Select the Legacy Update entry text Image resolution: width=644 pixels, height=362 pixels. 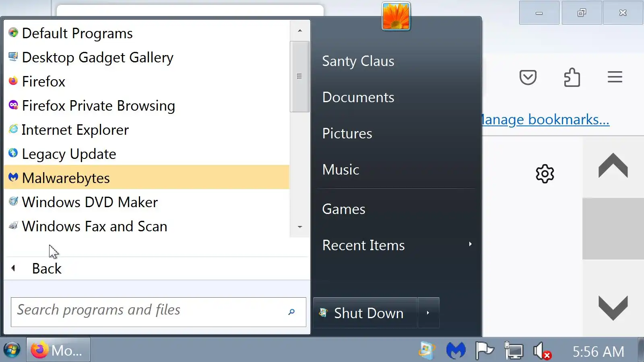(x=69, y=154)
